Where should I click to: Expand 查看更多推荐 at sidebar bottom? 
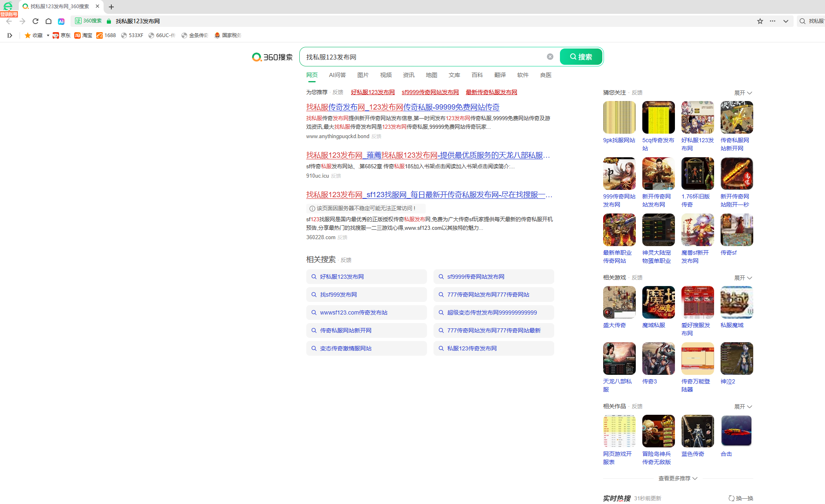[x=678, y=478]
